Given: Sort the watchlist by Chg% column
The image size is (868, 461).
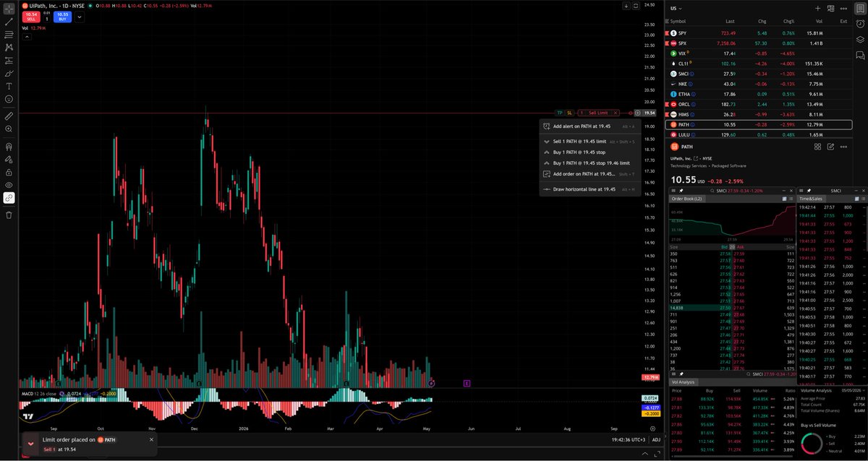Looking at the screenshot, I should (x=788, y=21).
